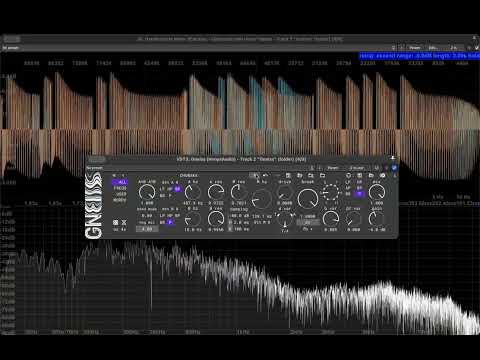Select FREQS in the Gneiss category list

[120, 188]
